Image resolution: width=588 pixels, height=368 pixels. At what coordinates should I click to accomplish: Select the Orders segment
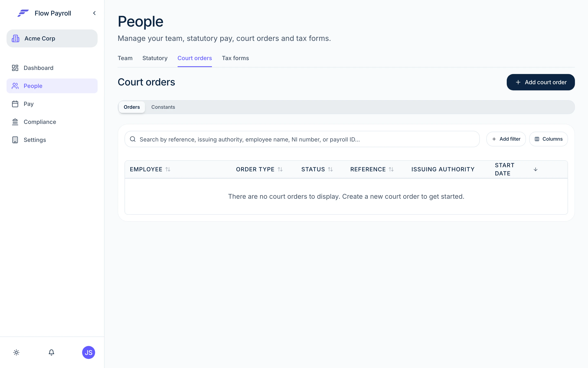[132, 107]
